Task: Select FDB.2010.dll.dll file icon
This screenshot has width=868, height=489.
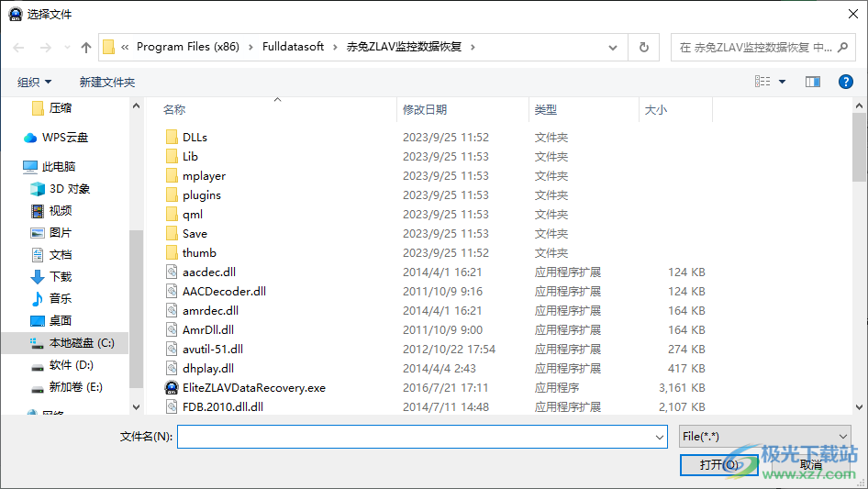Action: [172, 406]
